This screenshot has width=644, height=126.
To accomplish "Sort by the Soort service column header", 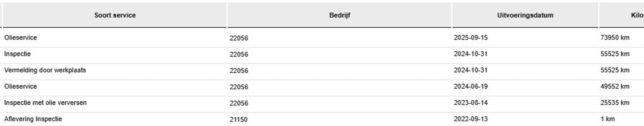I will tap(115, 15).
